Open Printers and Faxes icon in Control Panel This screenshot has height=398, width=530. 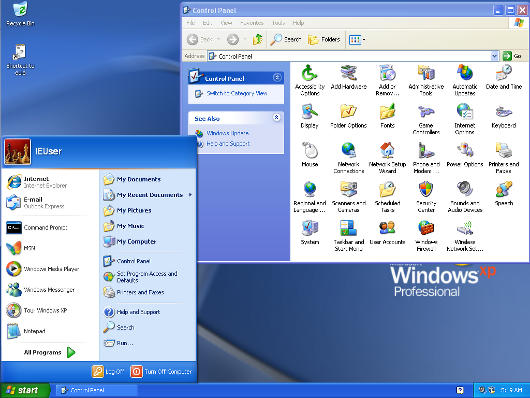point(504,158)
